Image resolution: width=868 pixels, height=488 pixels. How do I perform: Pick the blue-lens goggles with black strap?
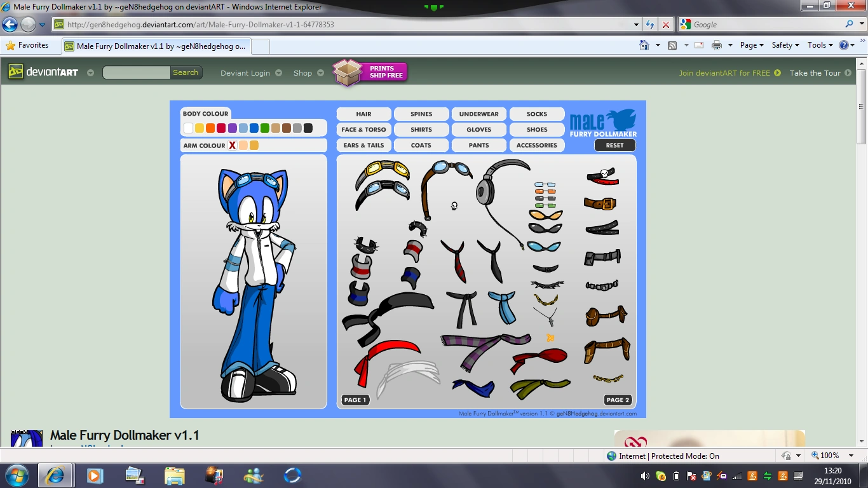tap(382, 194)
